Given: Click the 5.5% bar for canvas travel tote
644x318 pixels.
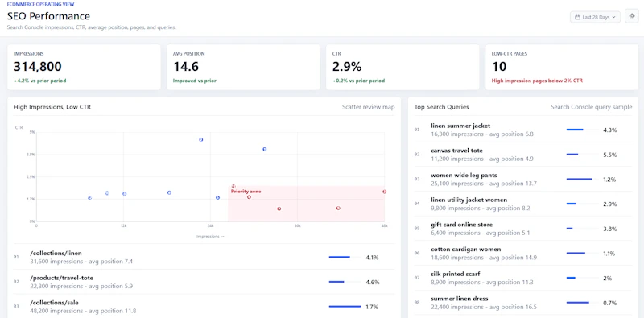Looking at the screenshot, I should 582,155.
